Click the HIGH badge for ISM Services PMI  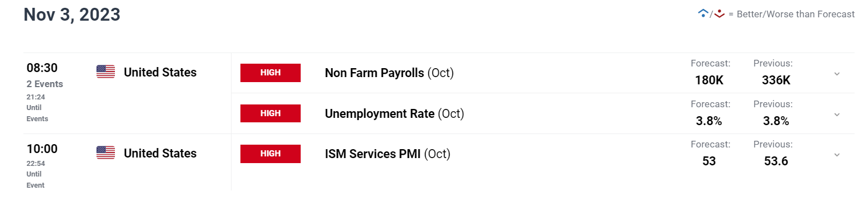coord(271,154)
